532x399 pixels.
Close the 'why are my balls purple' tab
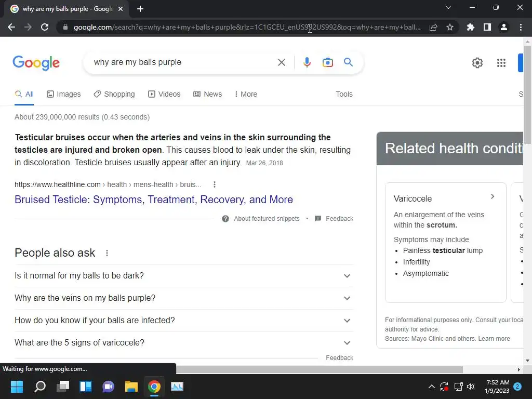pos(121,9)
